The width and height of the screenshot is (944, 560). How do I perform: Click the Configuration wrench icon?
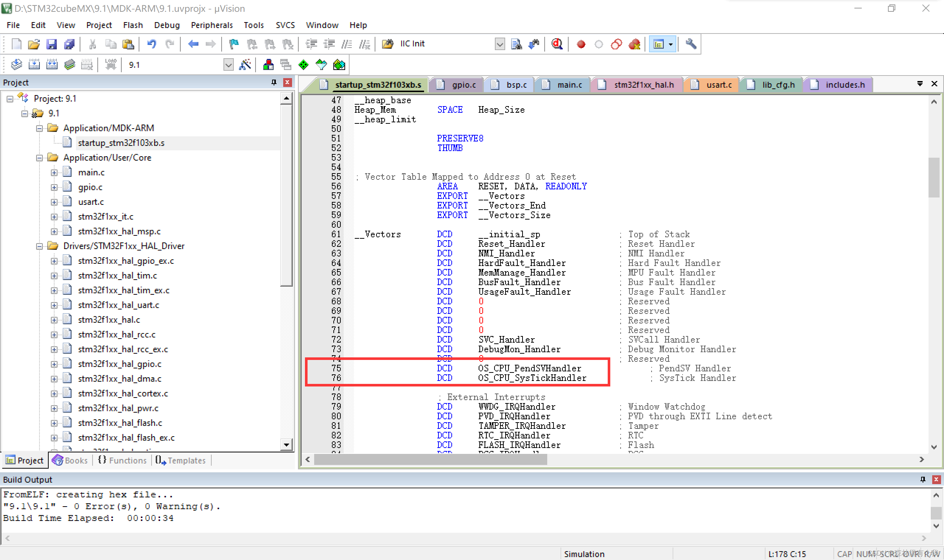(691, 44)
